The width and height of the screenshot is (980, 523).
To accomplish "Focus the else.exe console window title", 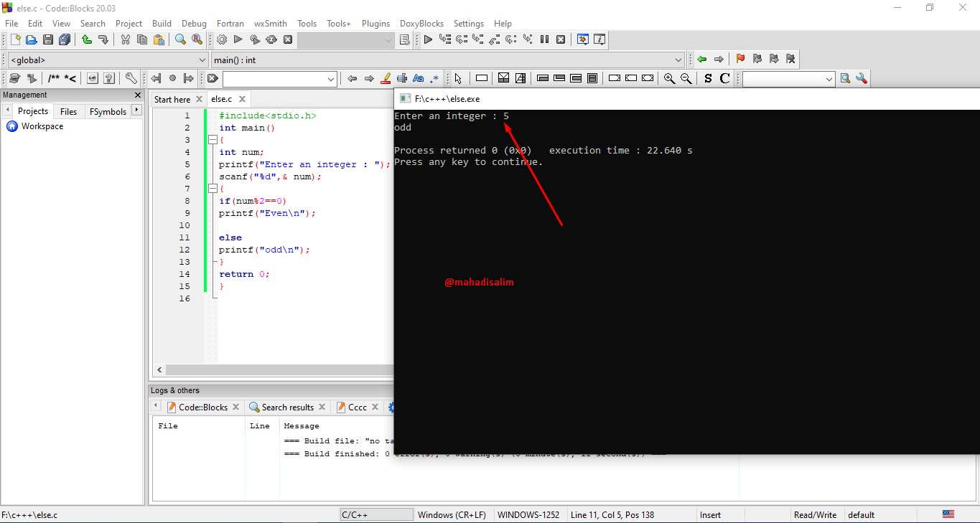I will tap(447, 99).
